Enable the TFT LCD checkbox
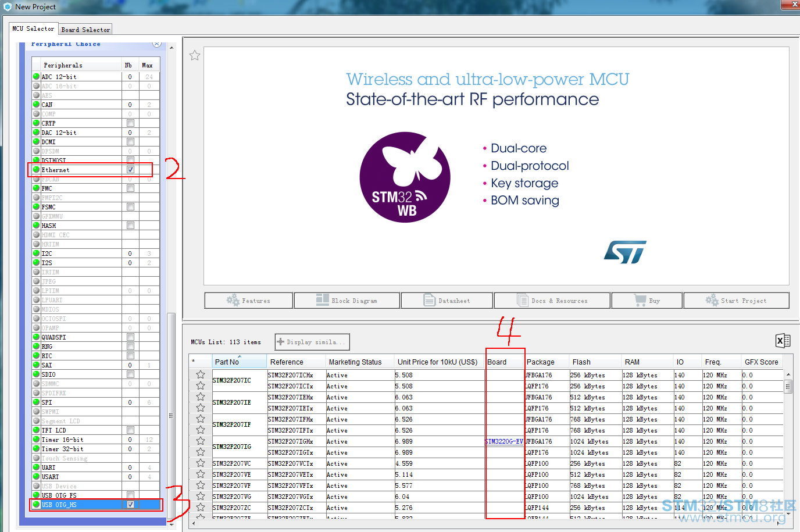This screenshot has height=532, width=800. (x=130, y=430)
